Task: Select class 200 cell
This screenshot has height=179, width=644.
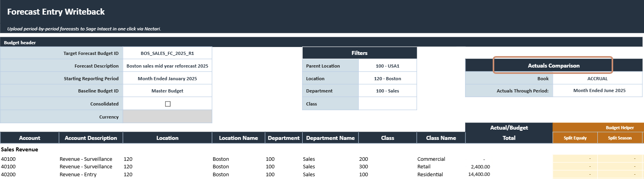Action: point(363,159)
